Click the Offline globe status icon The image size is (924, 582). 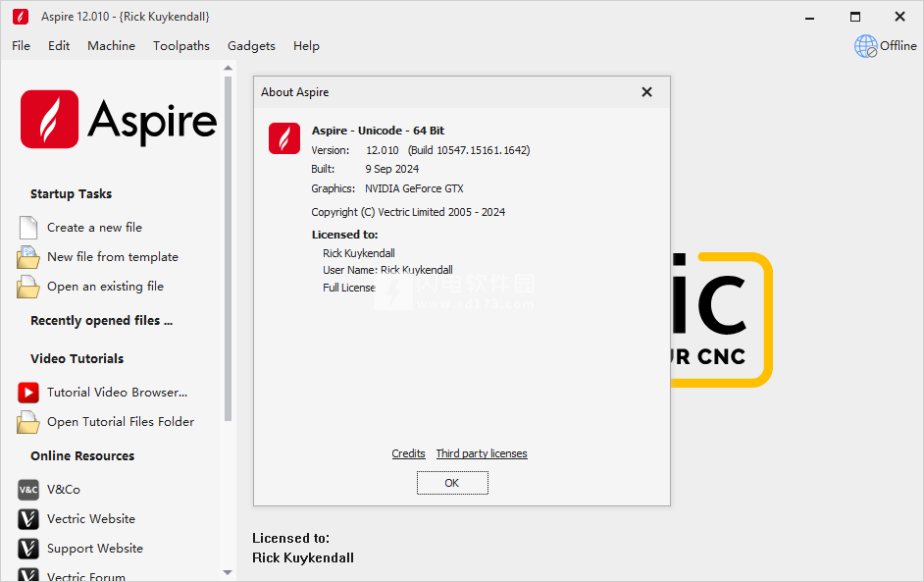pos(866,46)
